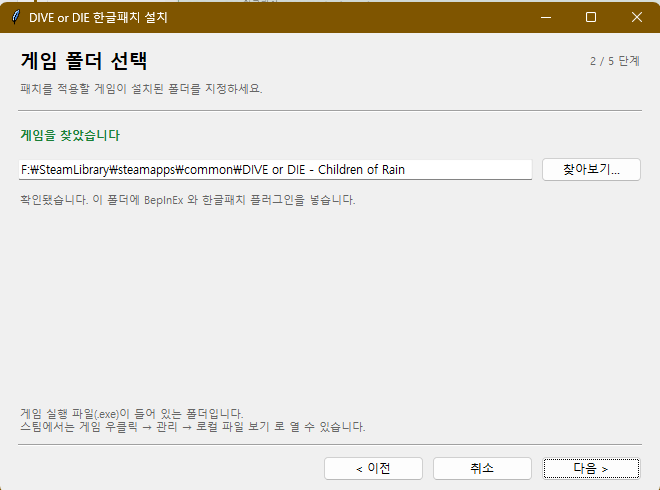Screen dimensions: 660x490
Task: Click the green 게임을 찾았습니다 status text
Action: (x=70, y=136)
